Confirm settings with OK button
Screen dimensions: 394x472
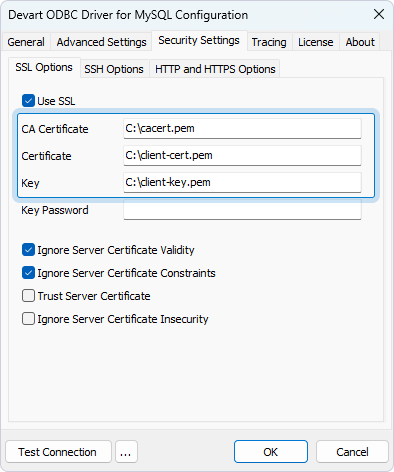click(x=271, y=452)
